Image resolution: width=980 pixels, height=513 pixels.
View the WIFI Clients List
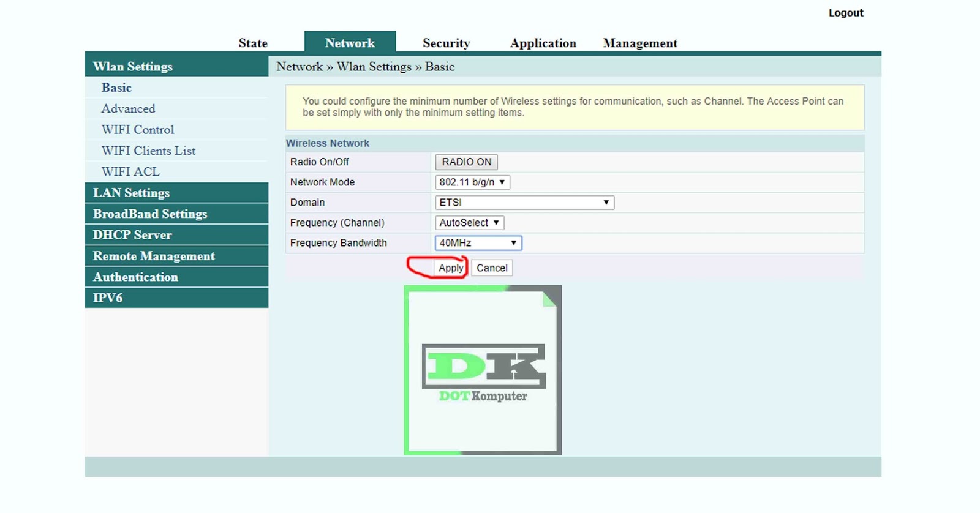[x=148, y=151]
